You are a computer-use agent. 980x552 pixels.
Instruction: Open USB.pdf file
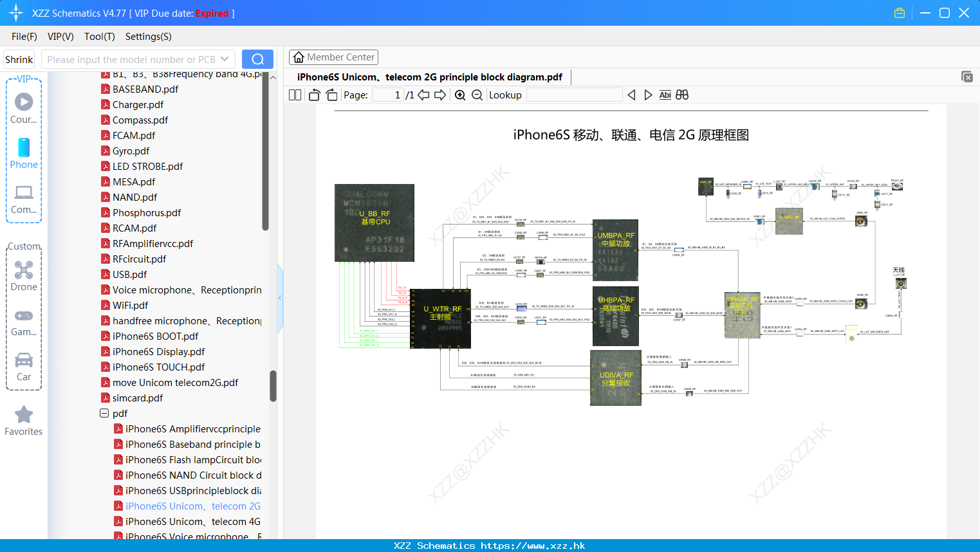[x=129, y=275]
